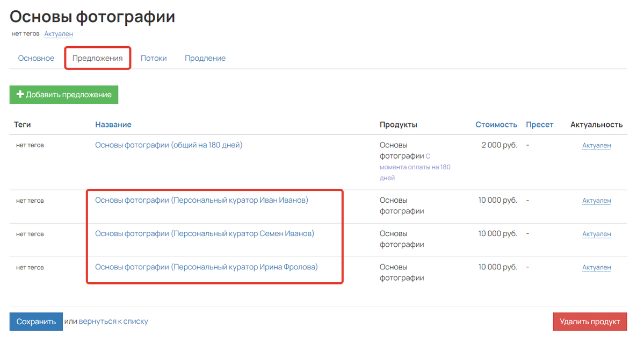Toggle Актуален for the Ирина Фролова offer
Image resolution: width=644 pixels, height=342 pixels.
click(596, 267)
